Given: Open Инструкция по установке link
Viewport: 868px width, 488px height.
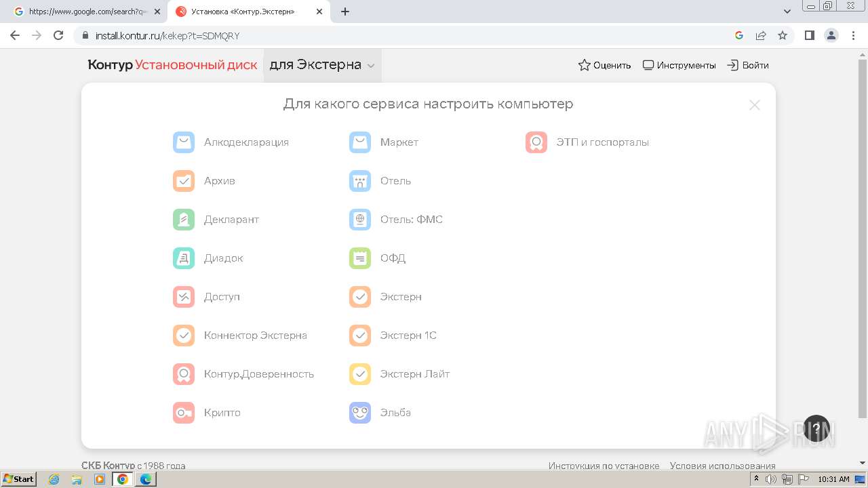Looking at the screenshot, I should pyautogui.click(x=604, y=466).
